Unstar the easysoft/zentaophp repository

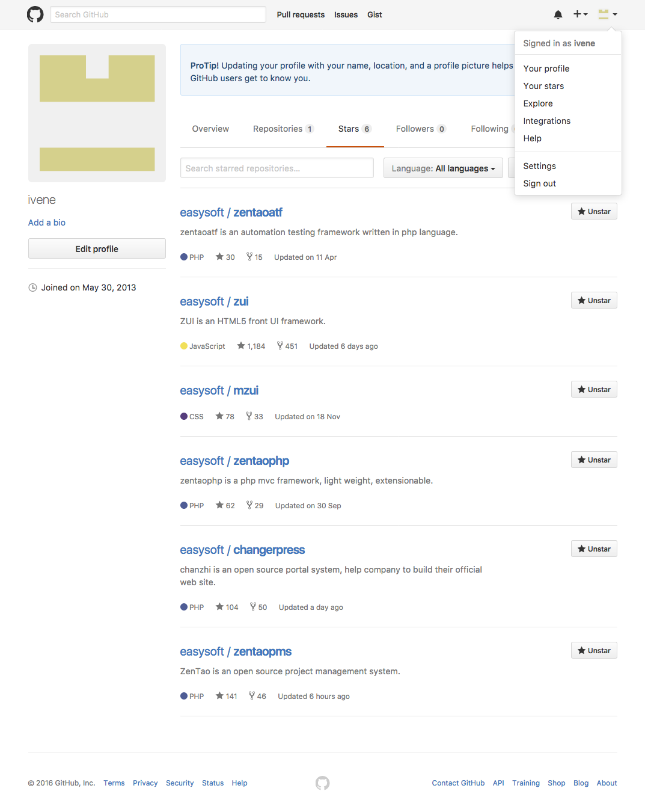(x=594, y=460)
